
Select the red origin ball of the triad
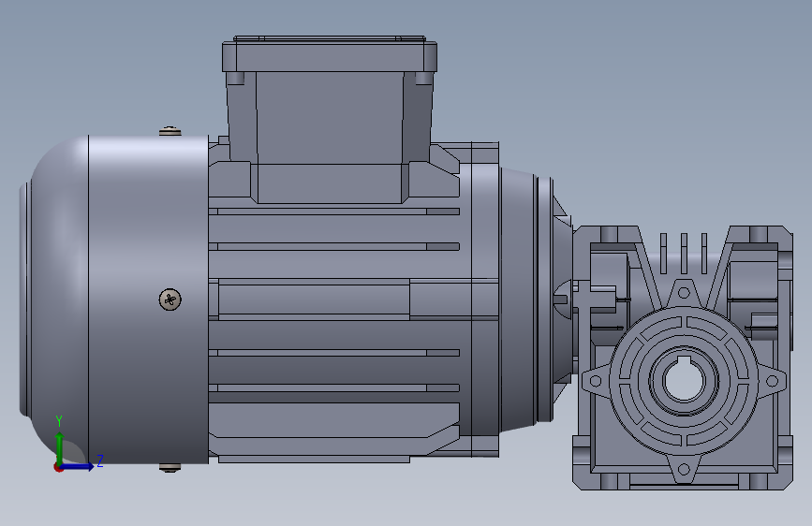point(58,467)
